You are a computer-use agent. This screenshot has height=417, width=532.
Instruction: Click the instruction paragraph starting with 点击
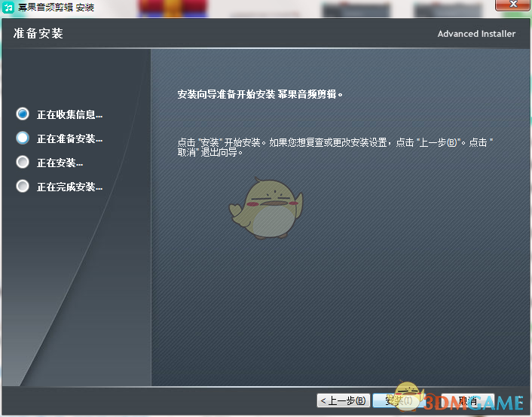[x=335, y=147]
